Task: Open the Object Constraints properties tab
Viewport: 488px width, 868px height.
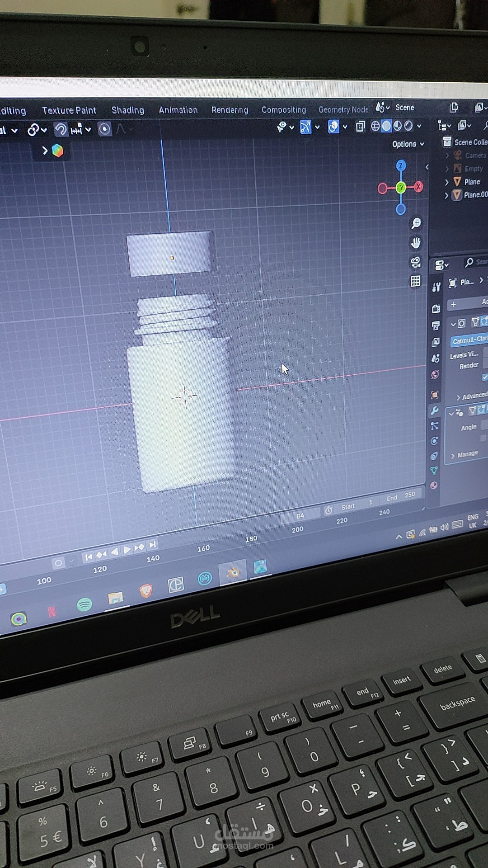Action: click(434, 456)
